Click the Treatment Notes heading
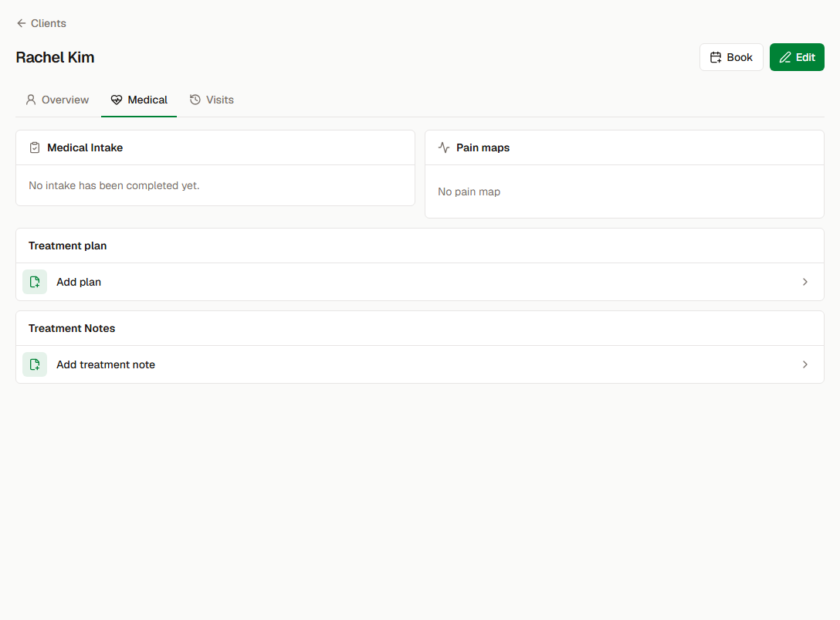The image size is (840, 620). [72, 328]
